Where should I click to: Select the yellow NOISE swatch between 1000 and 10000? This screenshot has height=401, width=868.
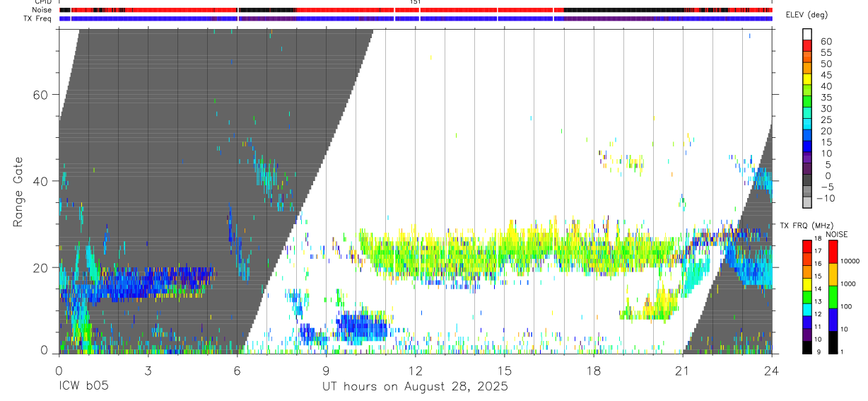coord(833,274)
